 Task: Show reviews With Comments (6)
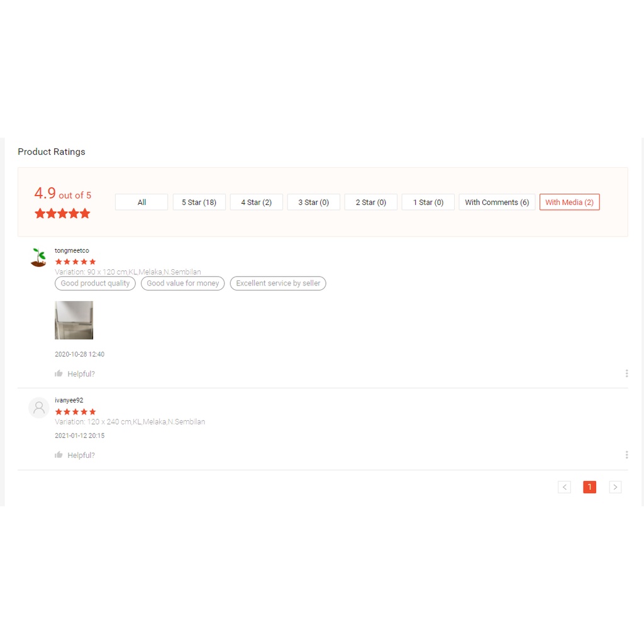[x=497, y=202]
